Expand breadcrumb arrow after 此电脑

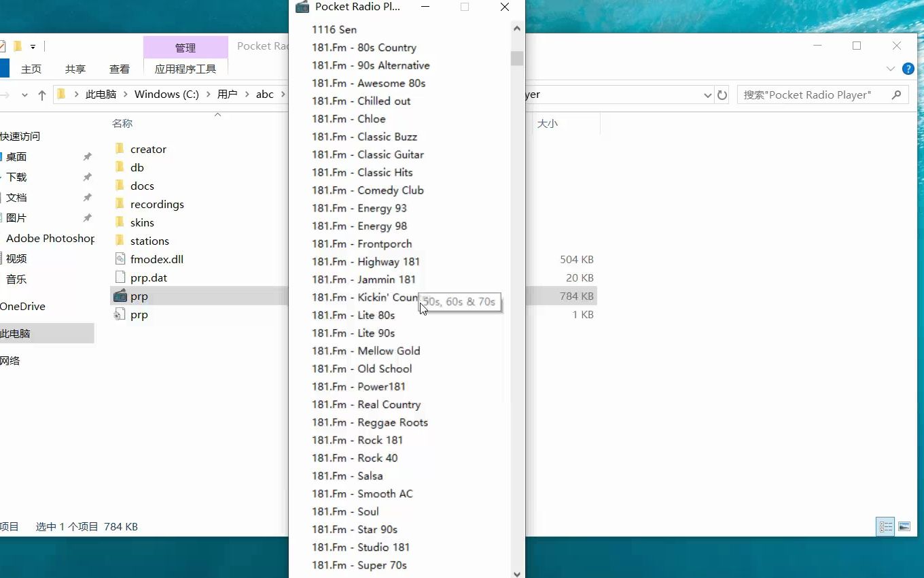pos(126,95)
